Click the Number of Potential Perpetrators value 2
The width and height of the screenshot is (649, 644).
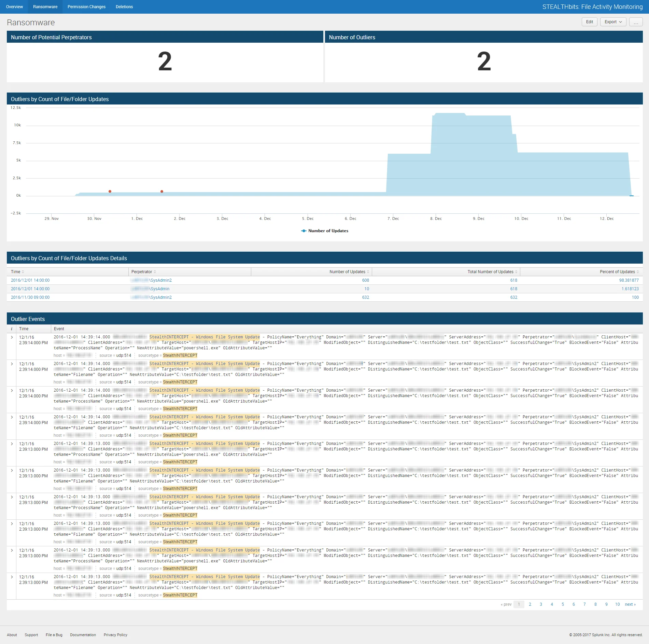point(165,62)
